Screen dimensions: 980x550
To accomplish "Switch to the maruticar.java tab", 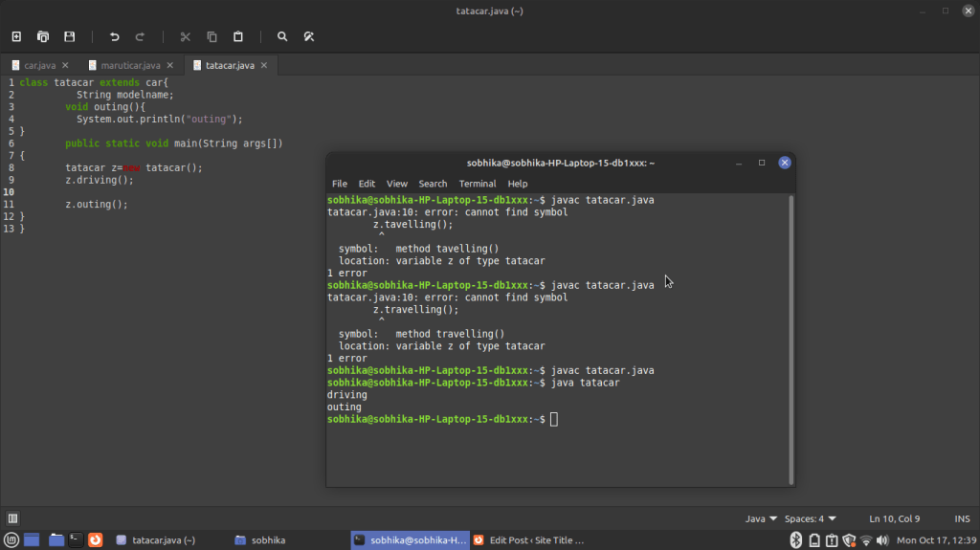I will (x=131, y=65).
